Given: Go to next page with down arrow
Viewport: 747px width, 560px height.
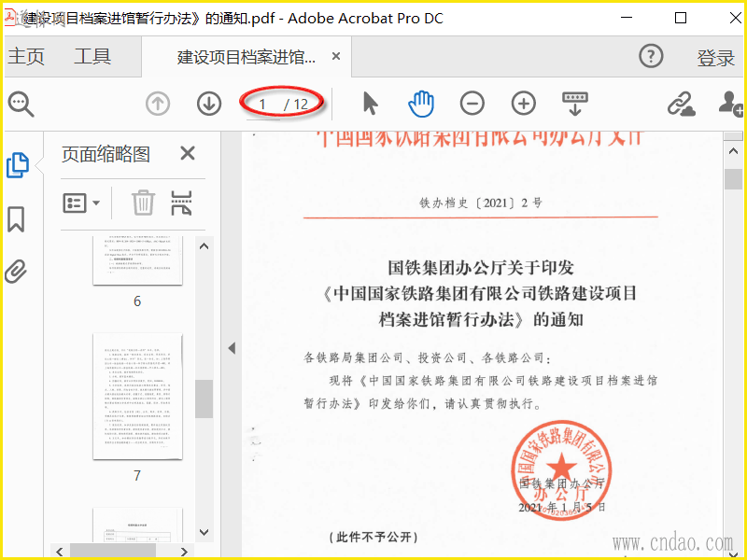Looking at the screenshot, I should click(208, 104).
